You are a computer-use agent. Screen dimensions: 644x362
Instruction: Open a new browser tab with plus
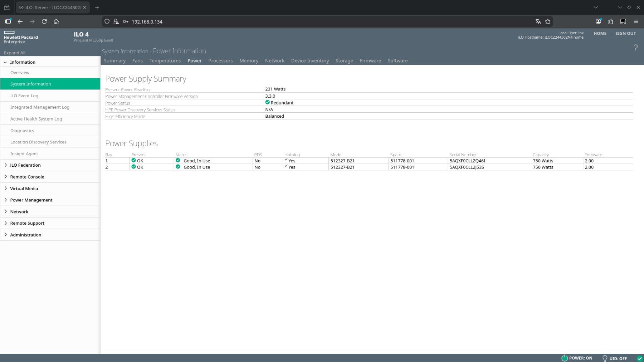97,8
